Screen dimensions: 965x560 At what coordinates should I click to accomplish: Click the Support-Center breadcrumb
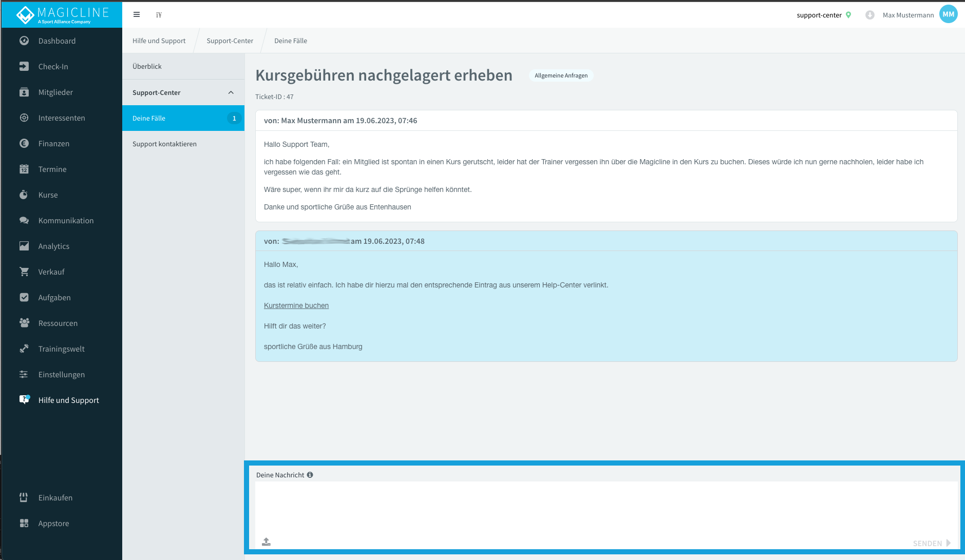230,41
